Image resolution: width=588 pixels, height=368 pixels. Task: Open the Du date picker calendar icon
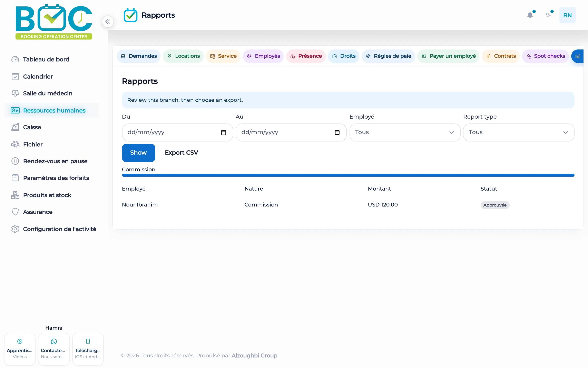(x=223, y=132)
